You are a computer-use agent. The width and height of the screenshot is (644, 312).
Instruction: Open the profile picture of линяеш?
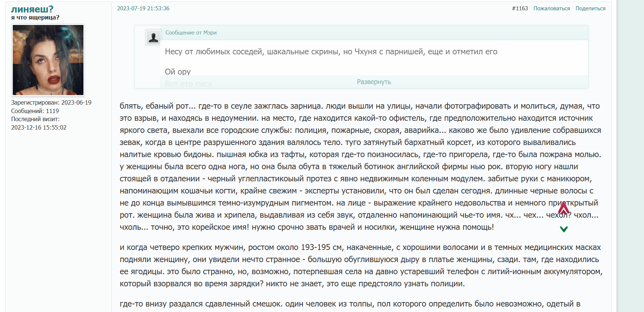coord(48,60)
